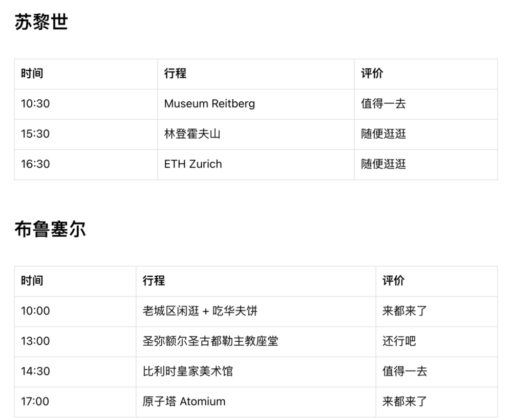Image resolution: width=512 pixels, height=420 pixels.
Task: Select the 13:00 time cell
Action: pyautogui.click(x=35, y=341)
